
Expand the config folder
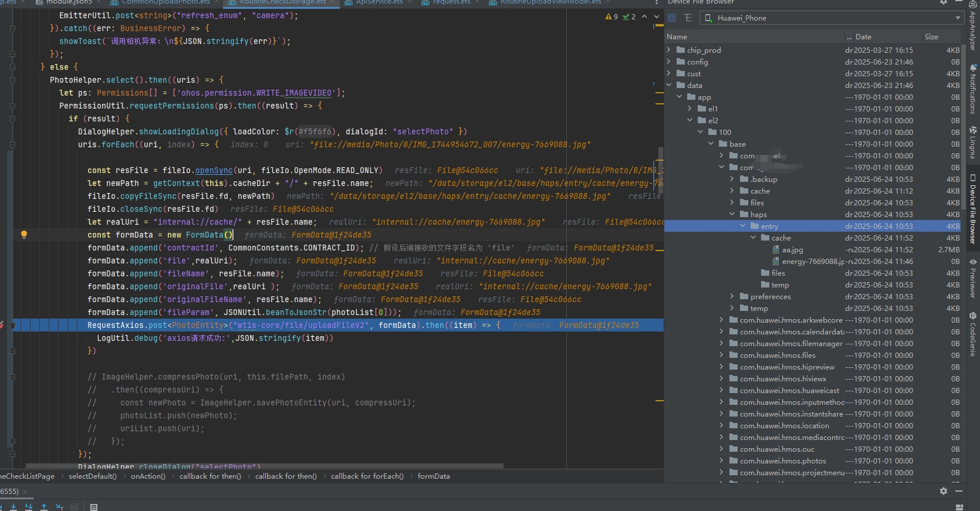click(x=669, y=62)
